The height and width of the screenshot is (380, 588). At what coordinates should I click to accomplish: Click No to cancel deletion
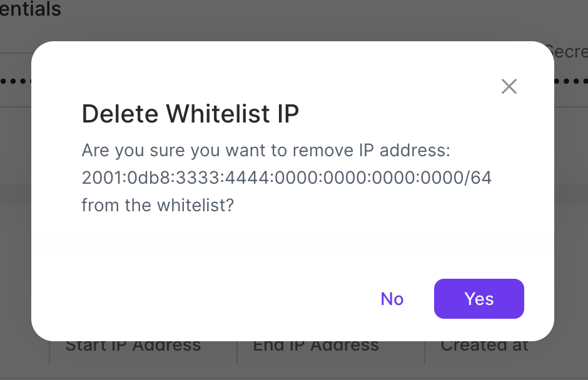pos(392,299)
